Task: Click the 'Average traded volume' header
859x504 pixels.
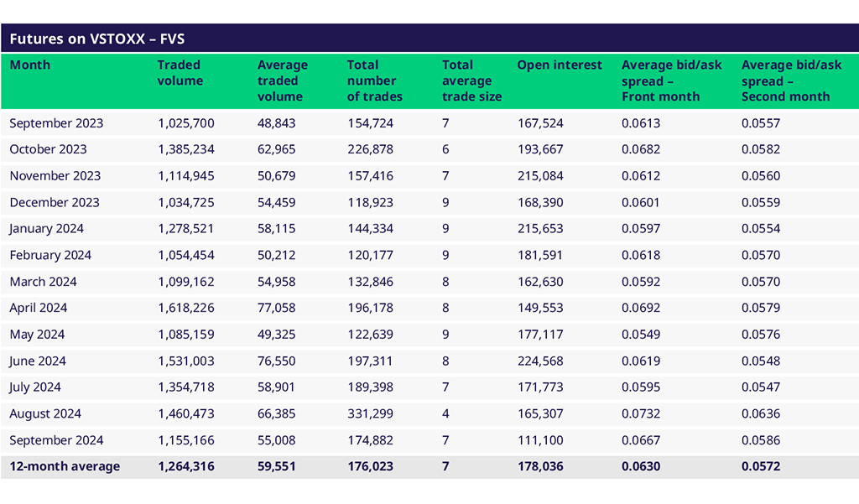Action: point(282,81)
